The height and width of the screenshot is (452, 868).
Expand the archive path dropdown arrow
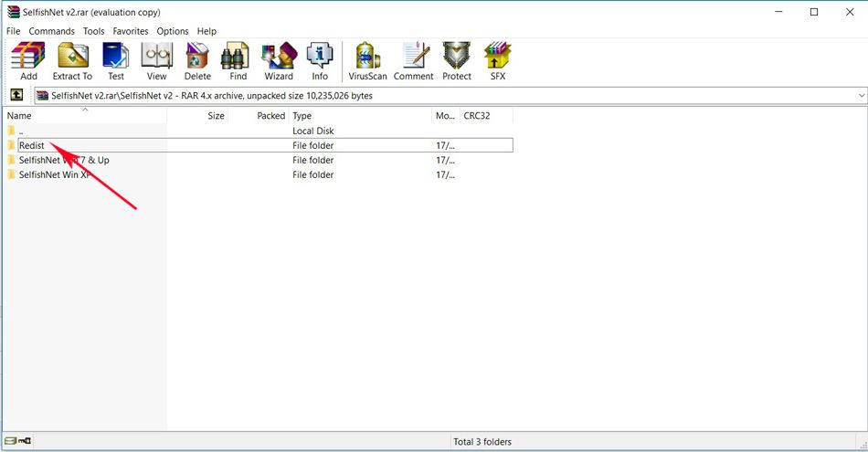tap(862, 95)
